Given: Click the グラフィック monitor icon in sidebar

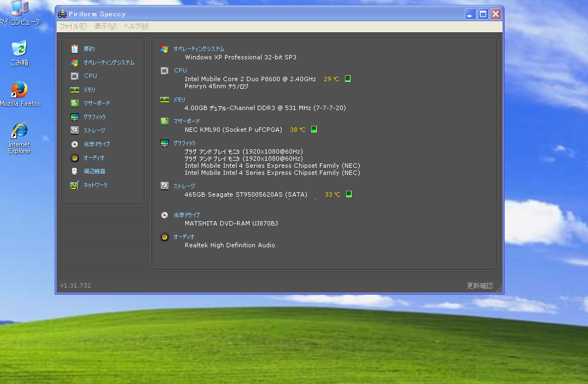Looking at the screenshot, I should tap(74, 117).
